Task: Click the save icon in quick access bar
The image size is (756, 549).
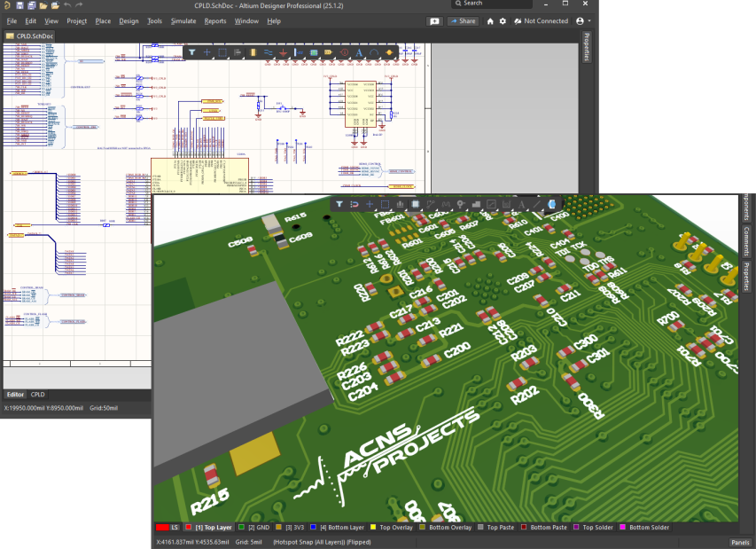Action: [x=21, y=5]
